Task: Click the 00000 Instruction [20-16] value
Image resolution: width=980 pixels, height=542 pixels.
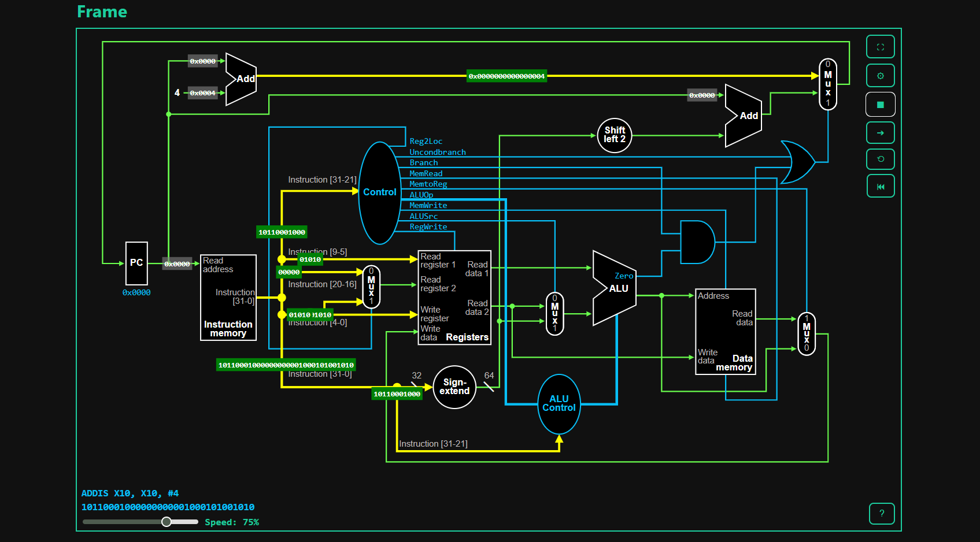Action: [x=289, y=272]
